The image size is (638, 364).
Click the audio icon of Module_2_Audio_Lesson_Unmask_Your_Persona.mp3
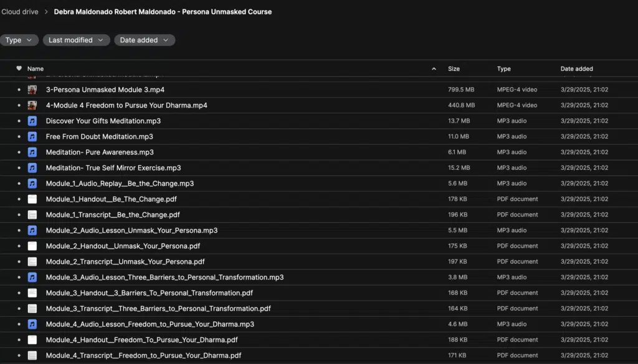(x=32, y=230)
